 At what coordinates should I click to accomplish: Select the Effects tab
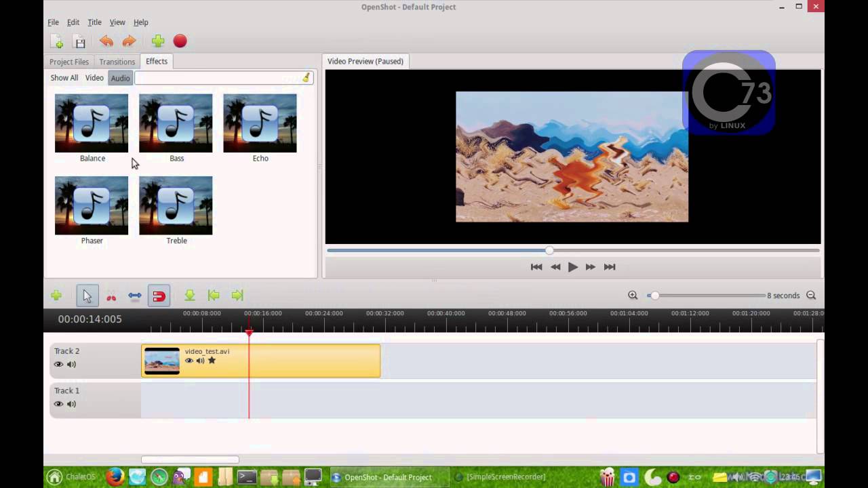coord(157,61)
